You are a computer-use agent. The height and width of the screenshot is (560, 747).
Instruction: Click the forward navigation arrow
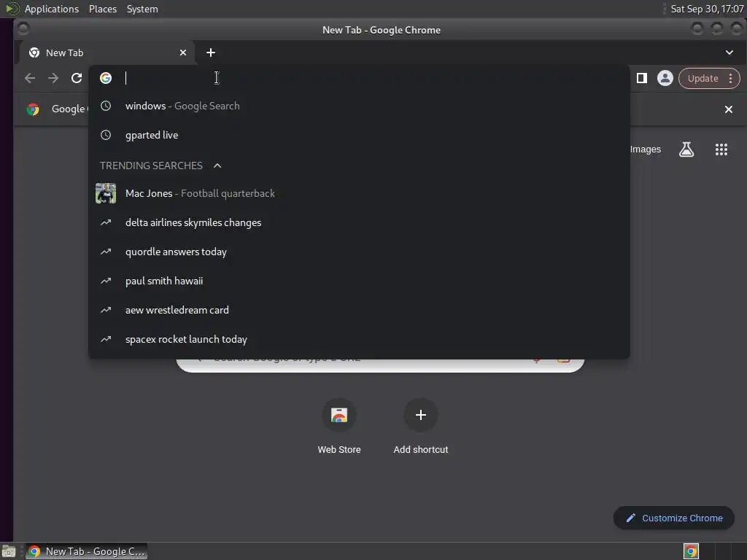coord(53,78)
